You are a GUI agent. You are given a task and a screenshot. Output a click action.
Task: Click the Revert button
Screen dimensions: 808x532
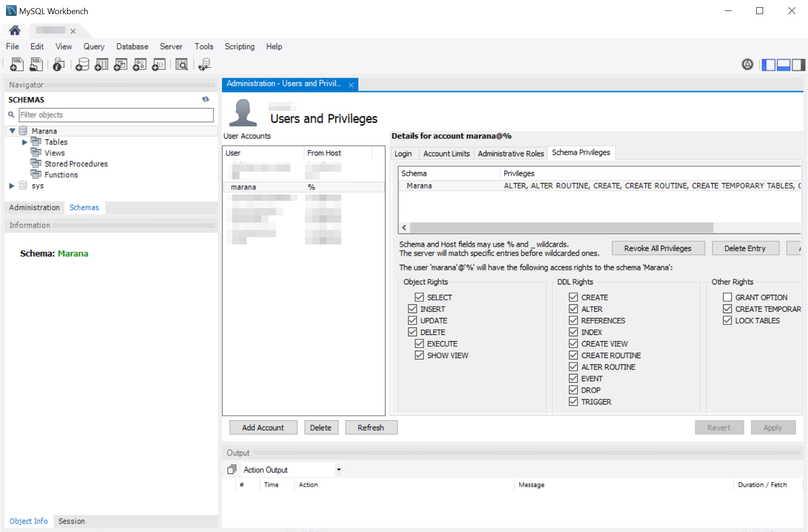719,428
